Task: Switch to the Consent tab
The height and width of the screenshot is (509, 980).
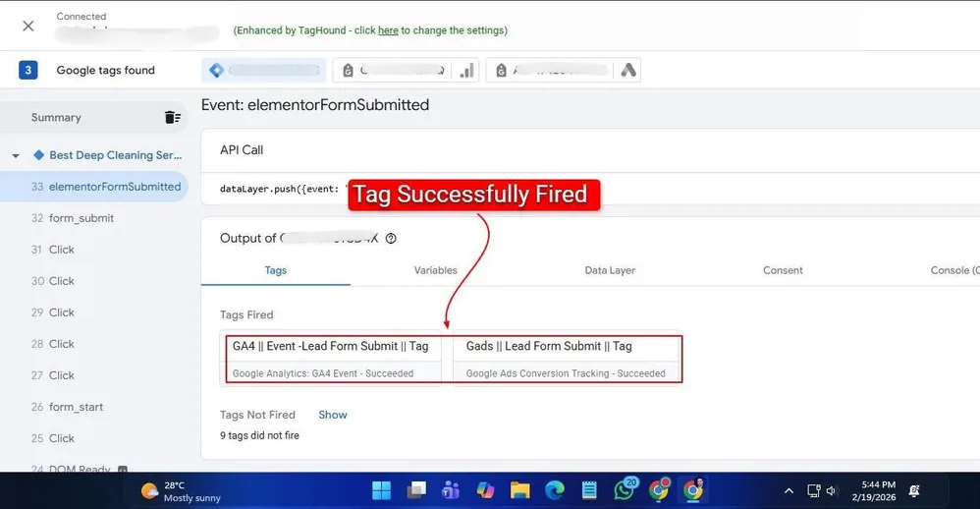Action: [x=783, y=270]
